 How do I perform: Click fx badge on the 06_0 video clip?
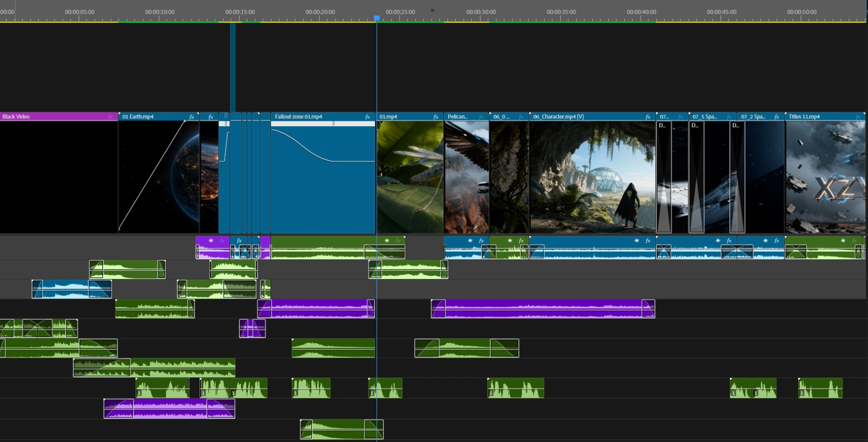click(521, 117)
